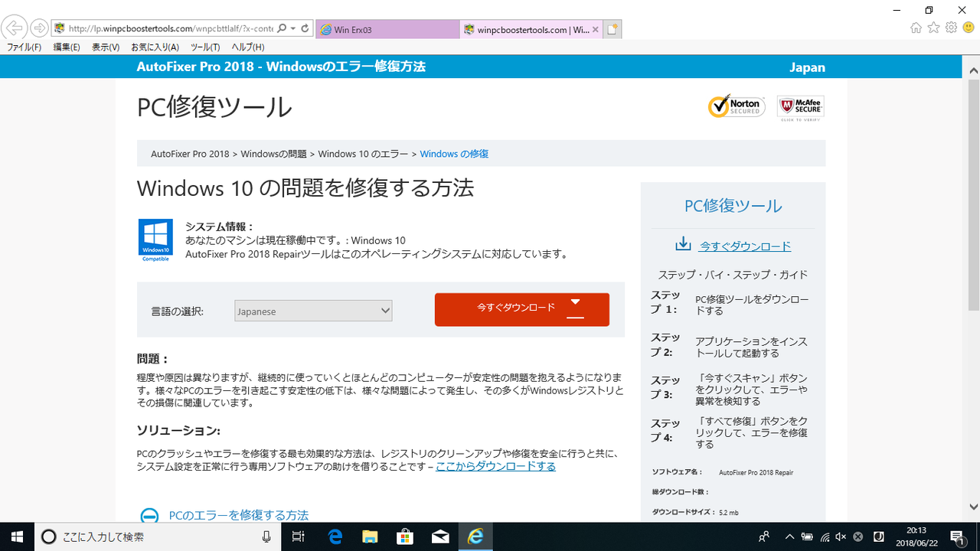This screenshot has width=980, height=551.
Task: Click the sidebar download arrow icon
Action: point(683,244)
